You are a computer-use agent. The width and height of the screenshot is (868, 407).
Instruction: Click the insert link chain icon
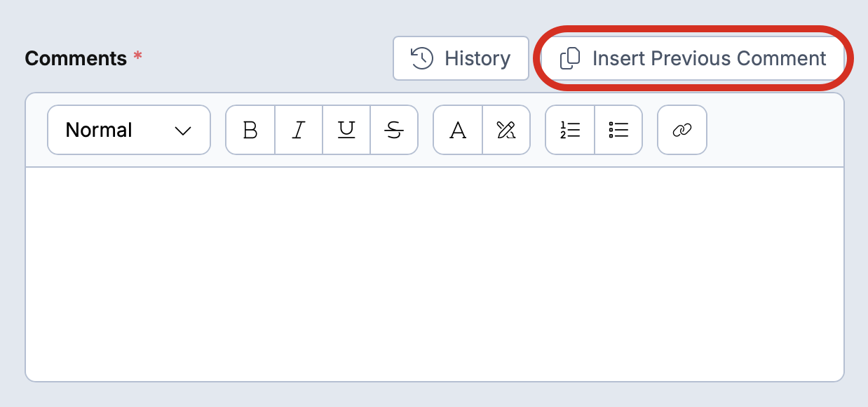682,130
